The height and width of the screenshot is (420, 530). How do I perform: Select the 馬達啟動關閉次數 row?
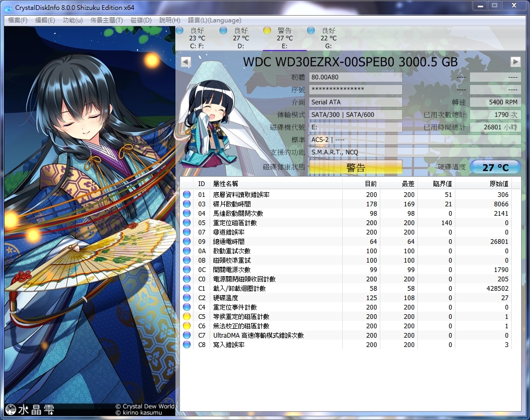(x=346, y=213)
